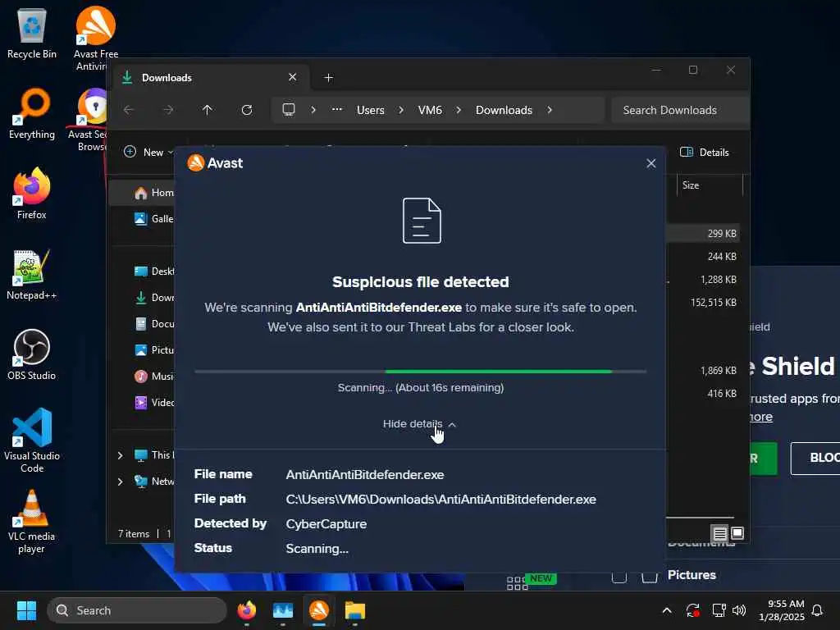
Task: Go up one folder level in Explorer
Action: 208,110
